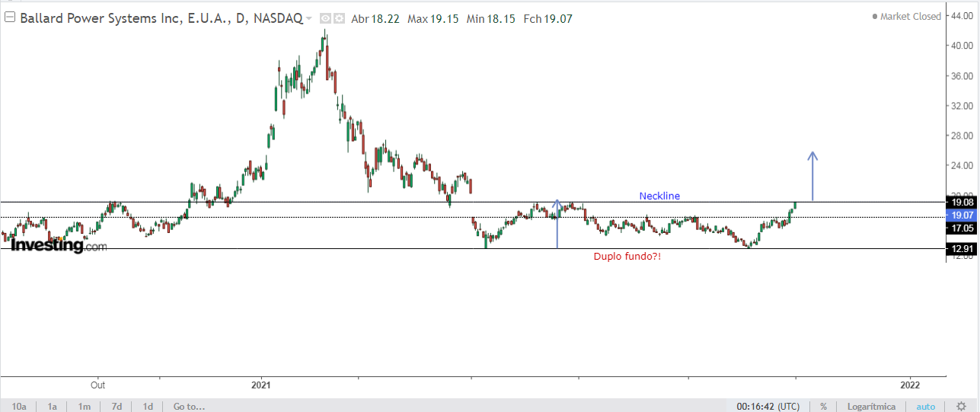
Task: Collapse the chart legend with the minus box
Action: [10, 18]
